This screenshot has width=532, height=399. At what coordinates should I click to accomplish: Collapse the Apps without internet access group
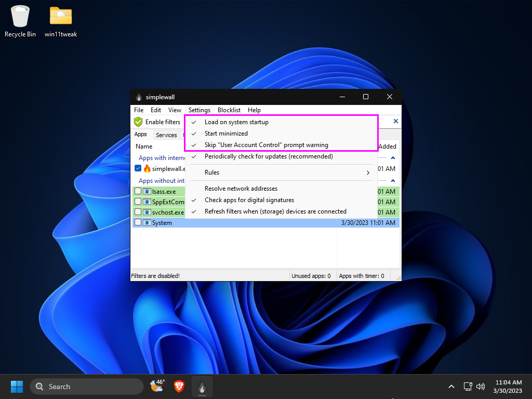[393, 180]
